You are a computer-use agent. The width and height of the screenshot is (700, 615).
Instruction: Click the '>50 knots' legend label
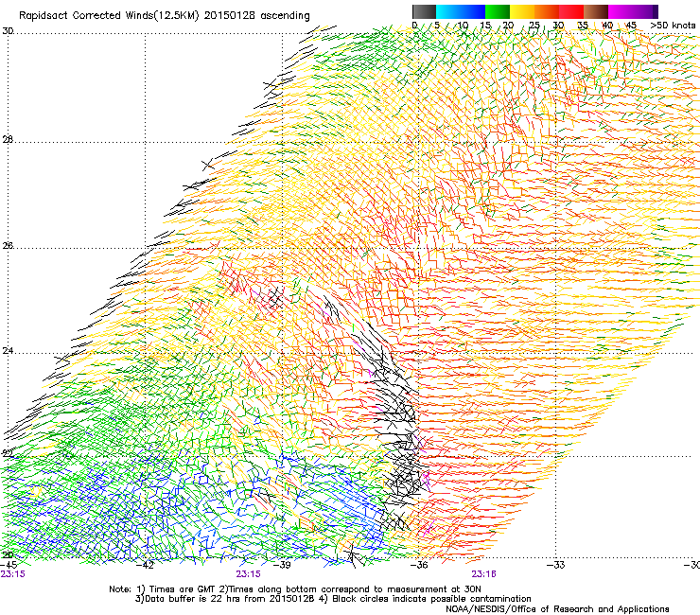pyautogui.click(x=673, y=26)
